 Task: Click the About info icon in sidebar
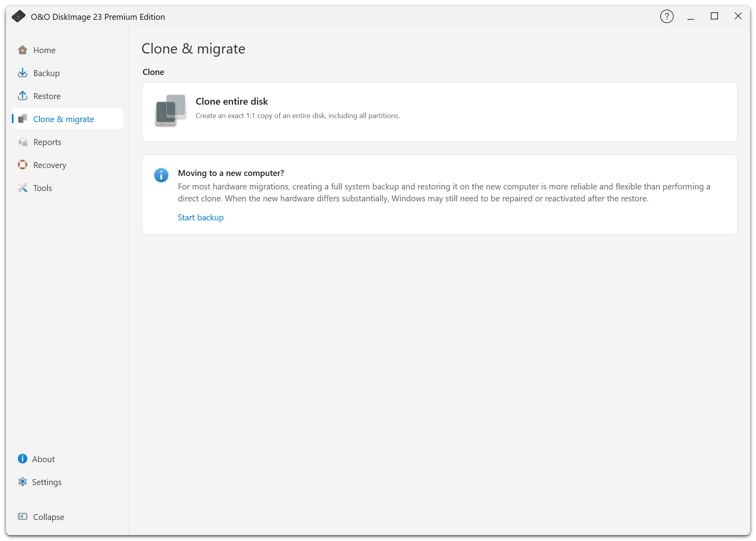[x=23, y=459]
